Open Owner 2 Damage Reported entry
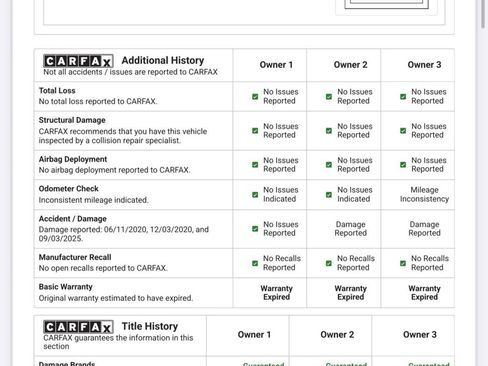Viewport: 488px width, 366px height. (x=350, y=229)
